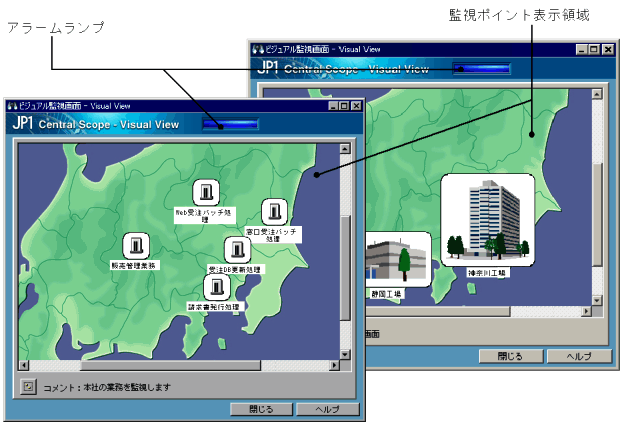Screen dimensions: 622x425
Task: Click back window vertical scrollbar thumb
Action: [x=597, y=214]
